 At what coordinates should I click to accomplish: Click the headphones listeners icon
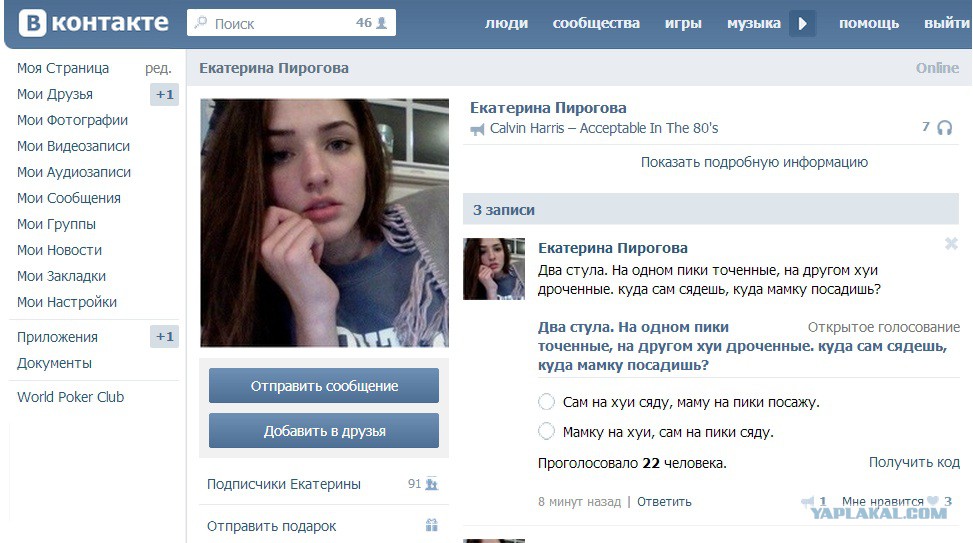(944, 128)
